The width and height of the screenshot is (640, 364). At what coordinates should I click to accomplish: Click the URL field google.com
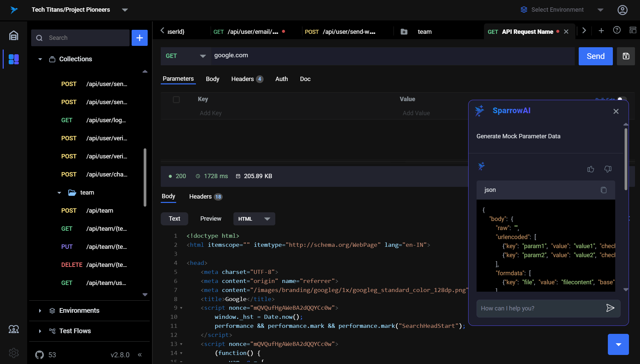pyautogui.click(x=393, y=56)
